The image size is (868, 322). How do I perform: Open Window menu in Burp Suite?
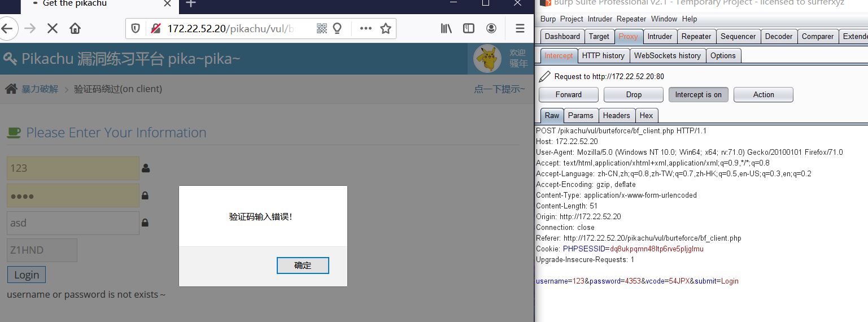(664, 19)
